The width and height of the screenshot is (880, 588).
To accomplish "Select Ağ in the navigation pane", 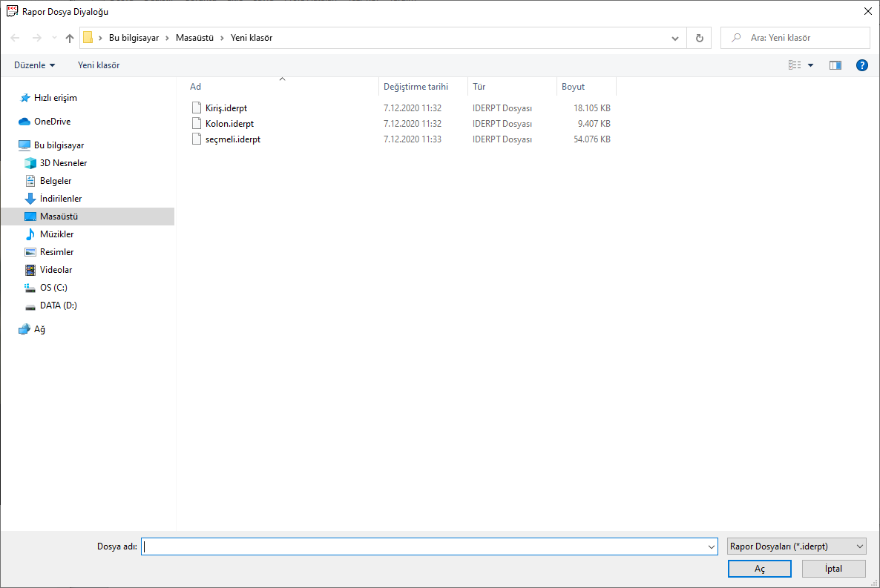I will click(x=39, y=329).
